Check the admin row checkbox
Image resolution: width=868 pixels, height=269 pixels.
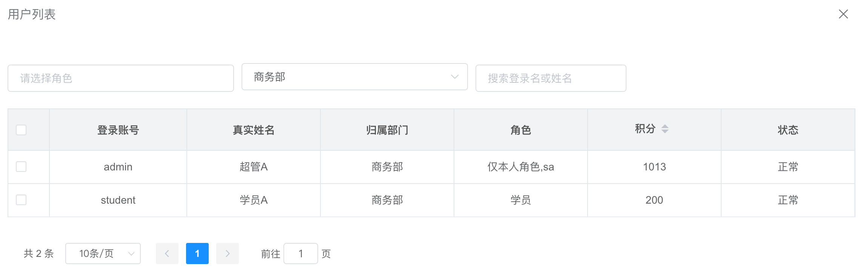[21, 167]
